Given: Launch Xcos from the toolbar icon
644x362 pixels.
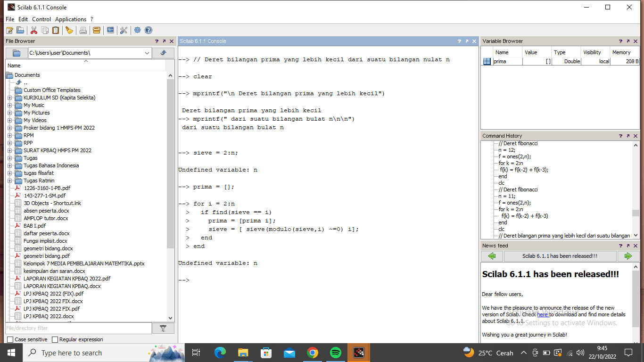Looking at the screenshot, I should point(110,30).
